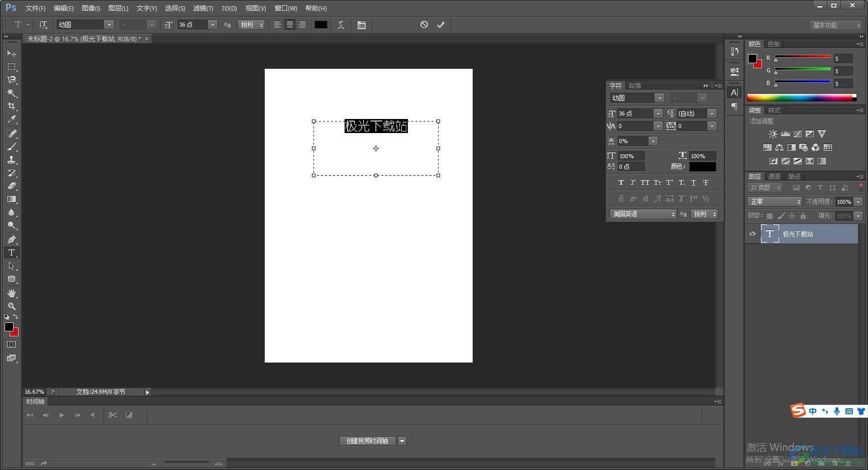Screen dimensions: 868x470
Task: Select the Hand tool
Action: point(12,293)
